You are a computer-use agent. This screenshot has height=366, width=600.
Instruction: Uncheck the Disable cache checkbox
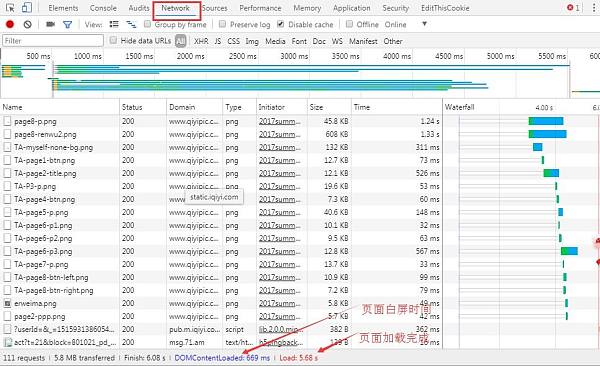click(x=280, y=24)
